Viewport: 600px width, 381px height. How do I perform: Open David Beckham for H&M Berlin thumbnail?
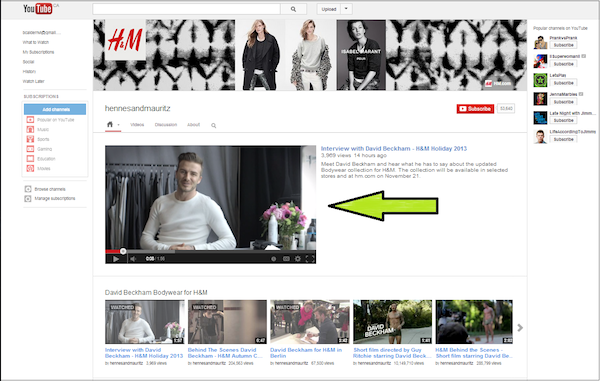click(x=310, y=322)
